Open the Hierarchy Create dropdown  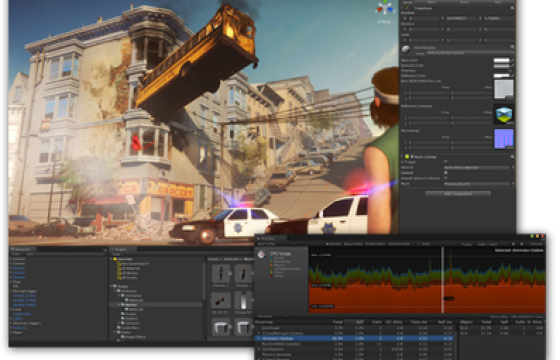tap(16, 254)
